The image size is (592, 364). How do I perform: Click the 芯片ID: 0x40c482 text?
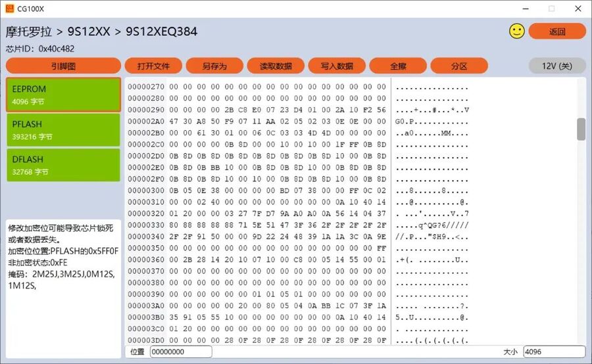point(40,49)
